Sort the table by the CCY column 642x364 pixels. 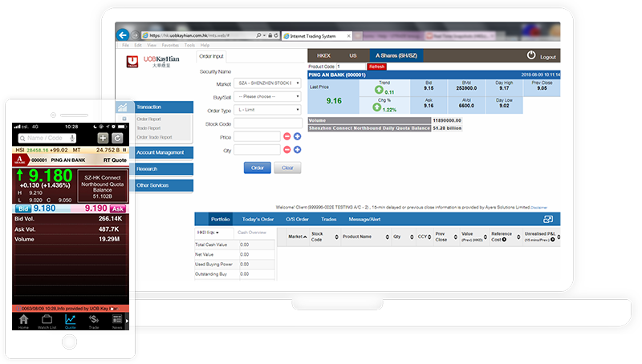coord(425,237)
